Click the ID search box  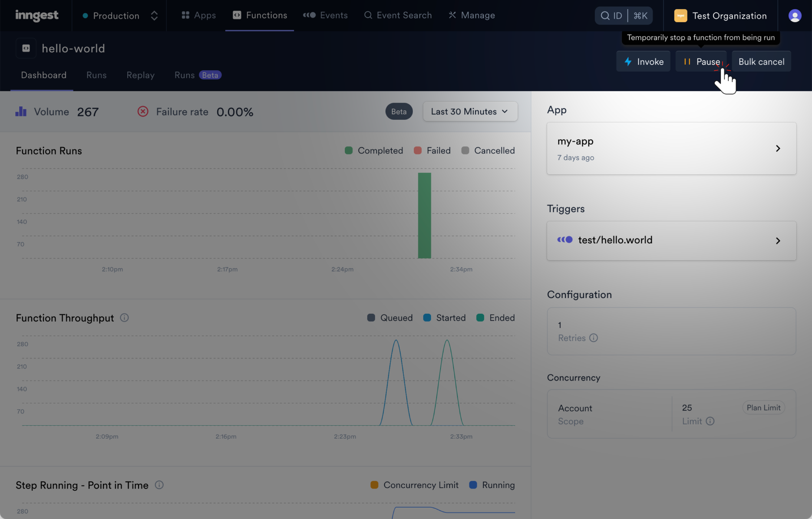point(624,16)
